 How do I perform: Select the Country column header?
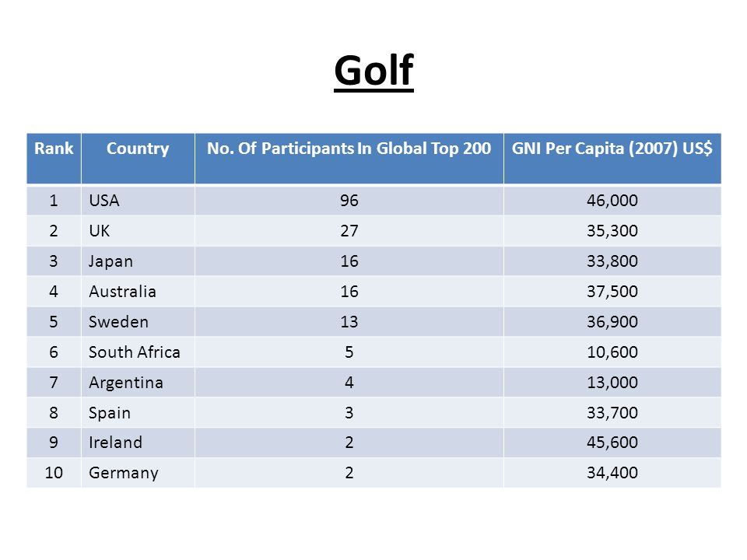138,159
